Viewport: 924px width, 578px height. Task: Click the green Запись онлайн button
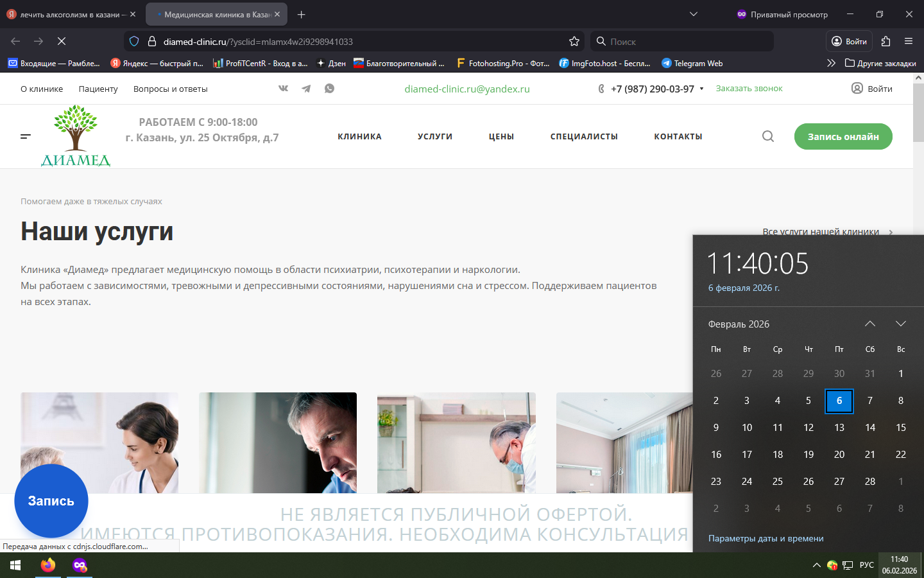843,136
